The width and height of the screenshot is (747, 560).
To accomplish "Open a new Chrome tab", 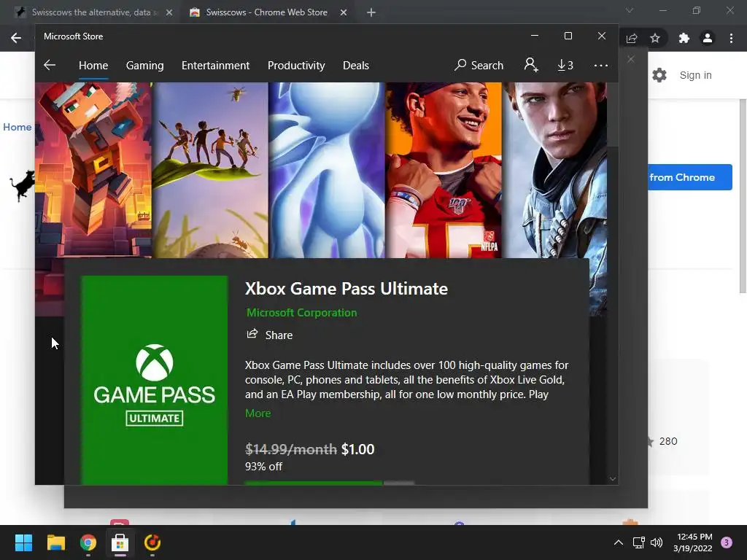I will 371,12.
